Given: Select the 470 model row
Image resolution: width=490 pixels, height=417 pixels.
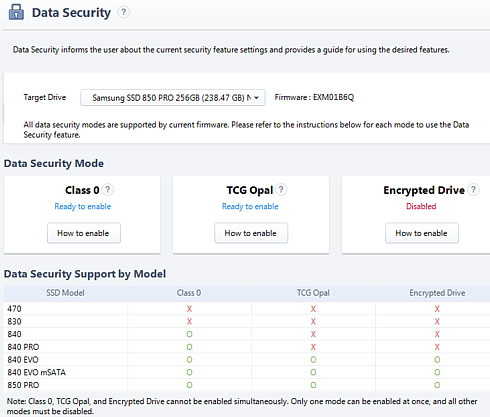Looking at the screenshot, I should pyautogui.click(x=247, y=309).
